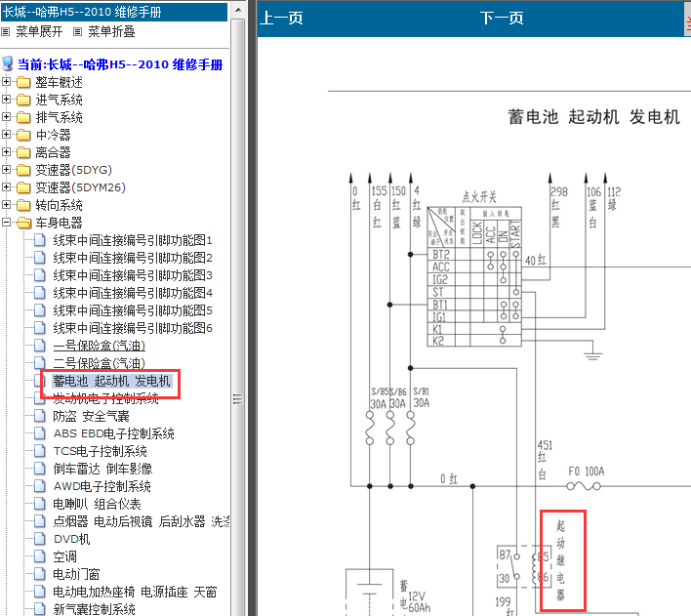Open 线束中间连接编号引脚功能图5 page
Screen dimensions: 691x616
coord(133,310)
